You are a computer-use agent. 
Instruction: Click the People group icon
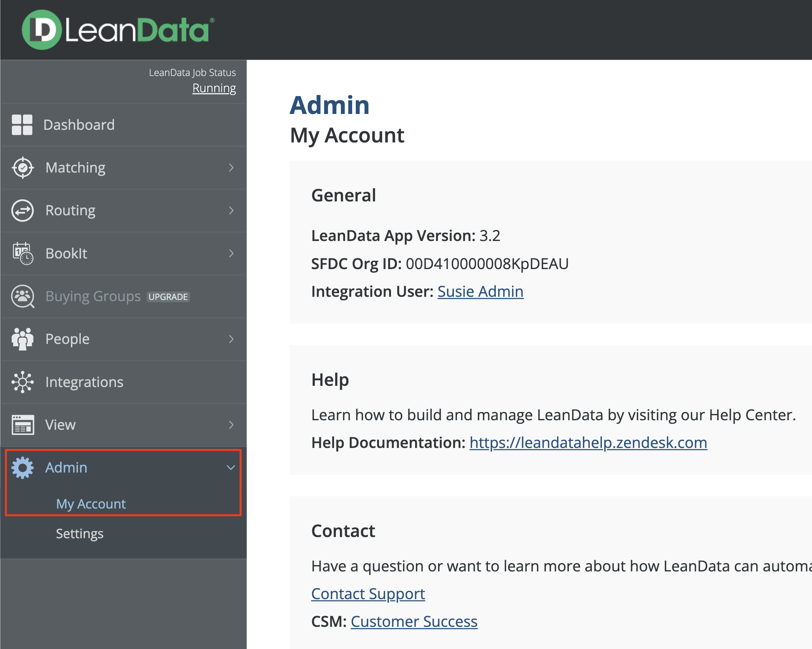pos(23,339)
